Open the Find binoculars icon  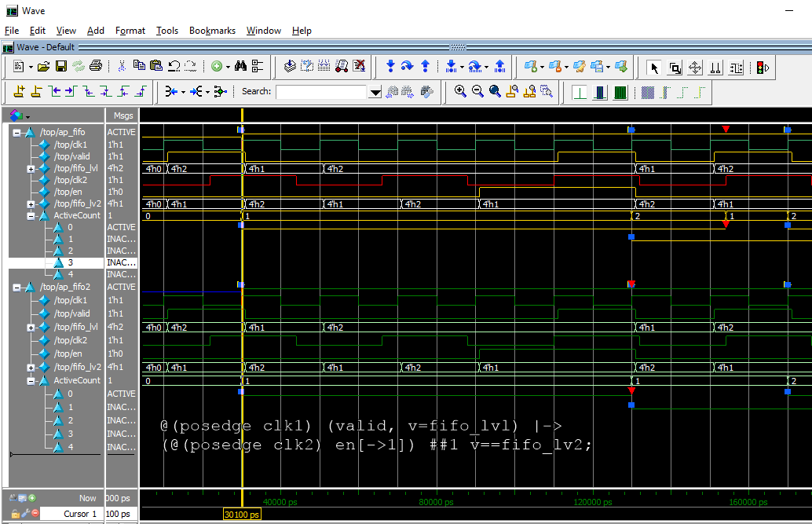click(240, 66)
